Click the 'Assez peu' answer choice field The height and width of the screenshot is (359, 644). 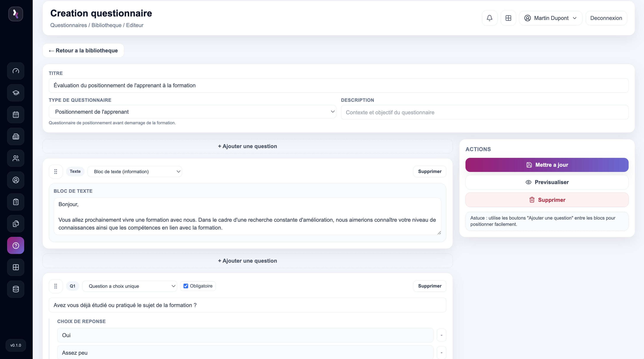(245, 352)
